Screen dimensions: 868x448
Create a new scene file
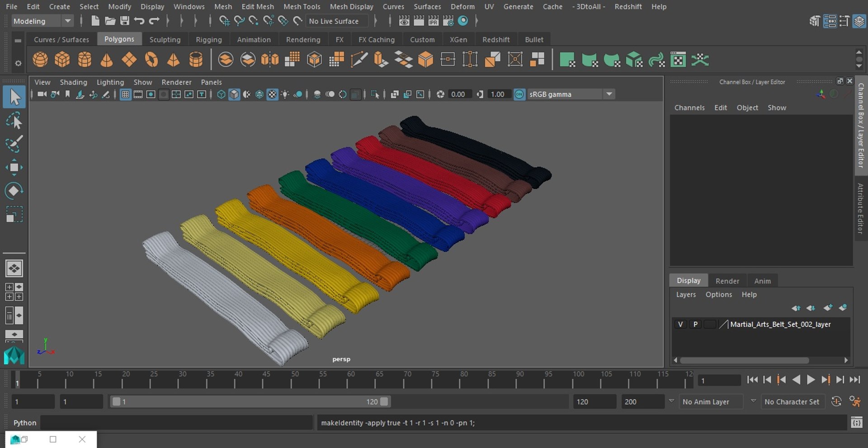(x=95, y=21)
